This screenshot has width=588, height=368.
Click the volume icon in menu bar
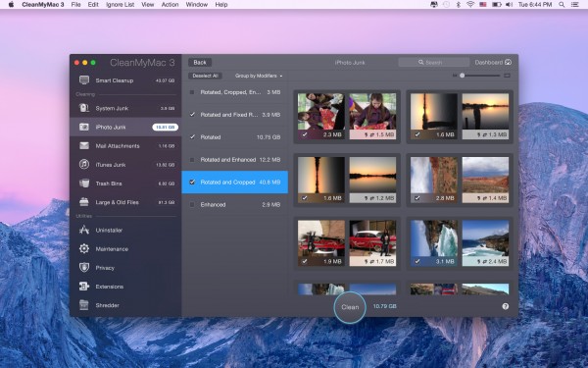coord(509,5)
